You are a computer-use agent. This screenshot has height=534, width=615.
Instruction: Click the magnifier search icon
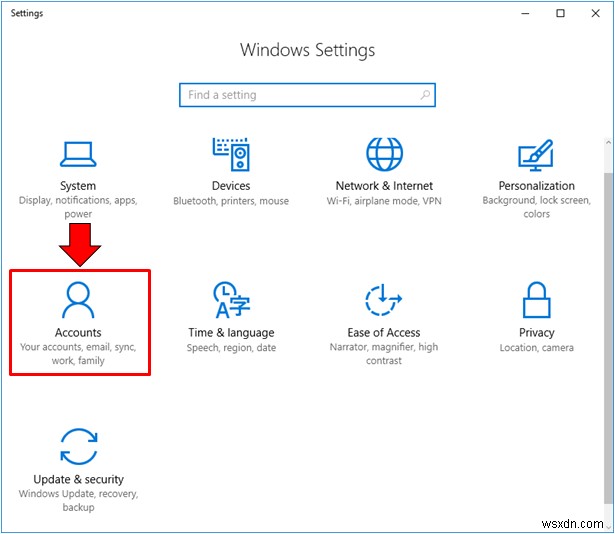425,95
